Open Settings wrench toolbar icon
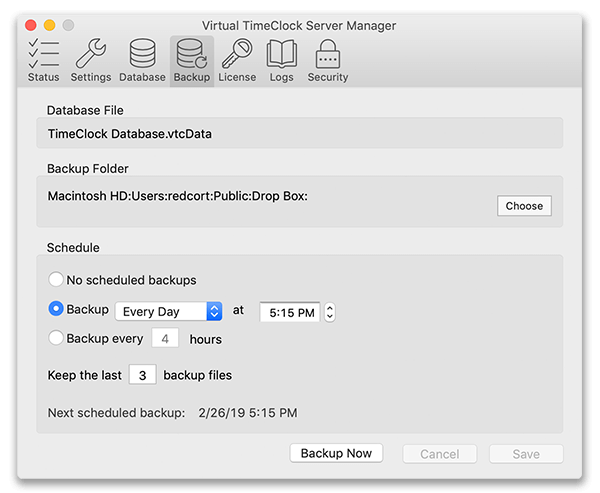The width and height of the screenshot is (600, 493). coord(91,60)
